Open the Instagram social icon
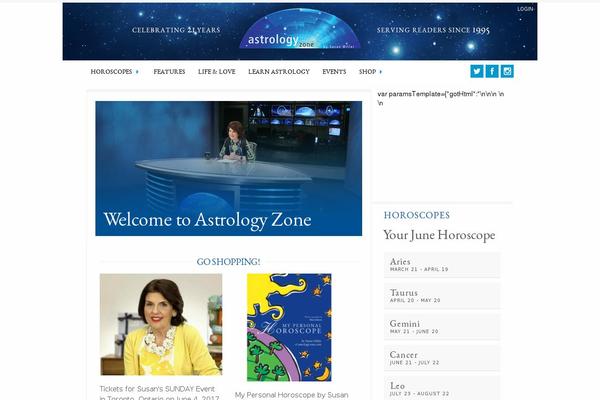600x400 pixels. tap(507, 71)
